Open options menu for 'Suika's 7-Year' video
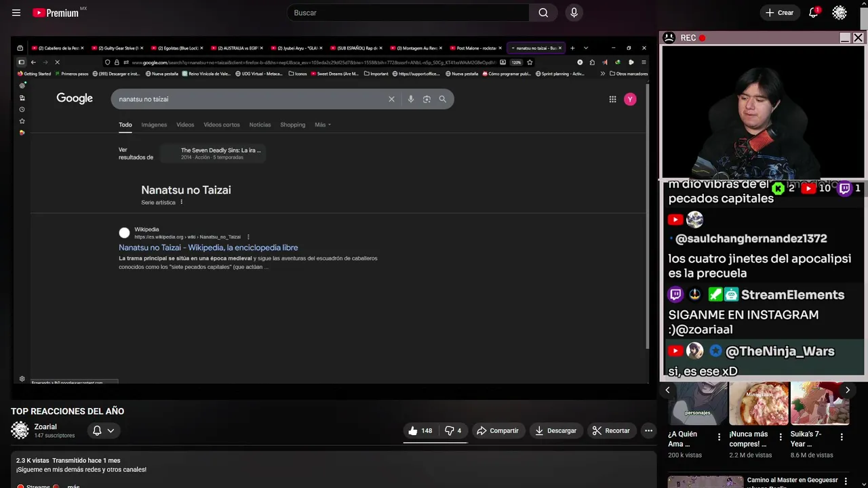The height and width of the screenshot is (488, 868). [x=842, y=437]
